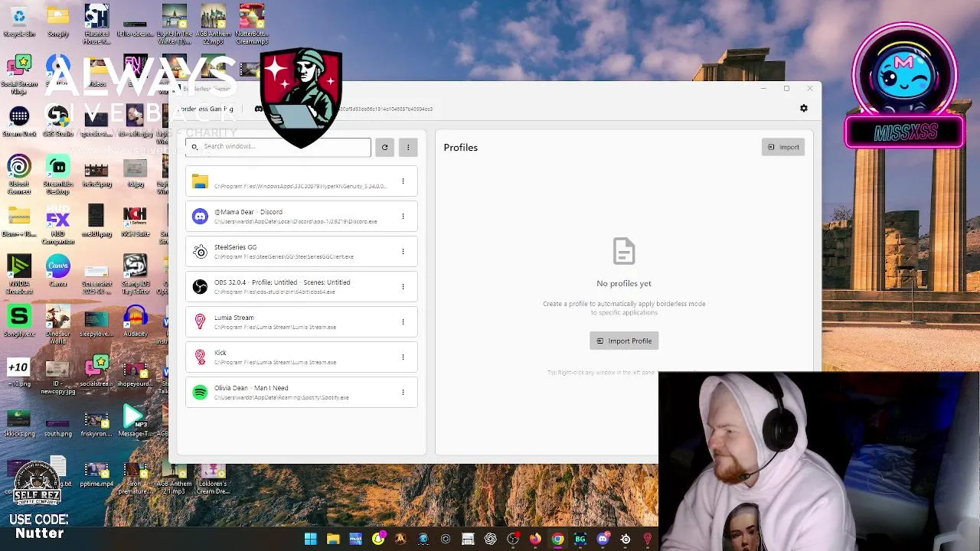
Task: Open the options menu next to refresh
Action: click(x=408, y=147)
